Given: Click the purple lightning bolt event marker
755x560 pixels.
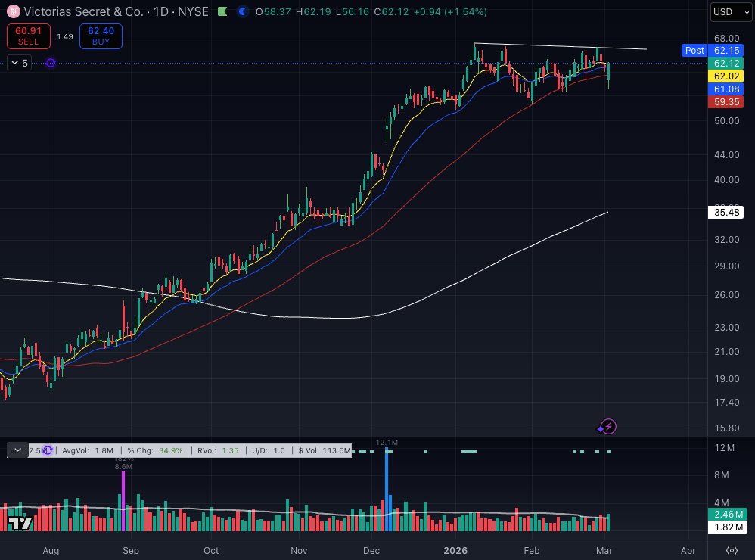Looking at the screenshot, I should coord(609,426).
